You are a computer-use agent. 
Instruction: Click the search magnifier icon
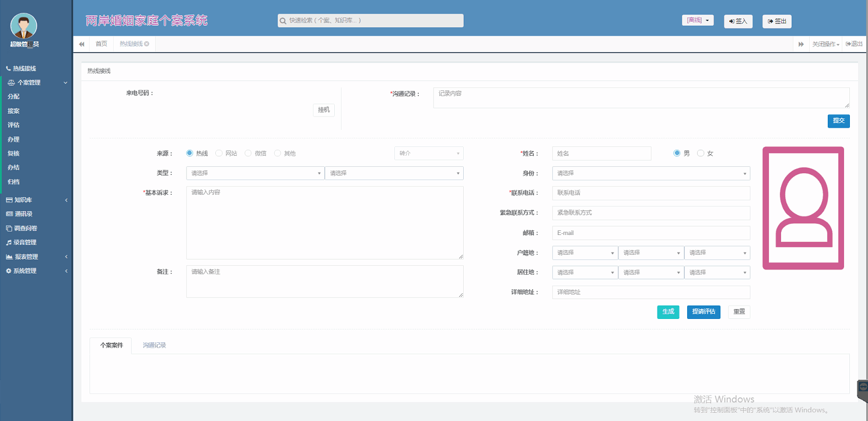pos(283,21)
